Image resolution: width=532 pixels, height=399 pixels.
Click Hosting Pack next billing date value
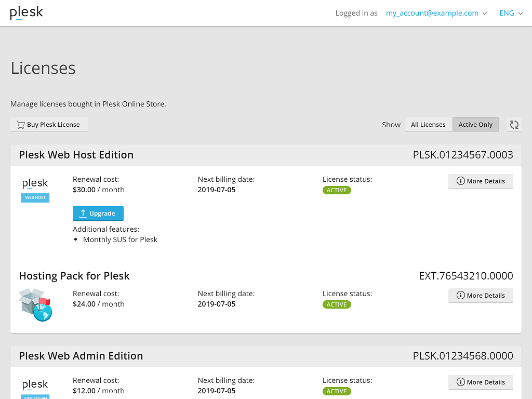tap(217, 304)
